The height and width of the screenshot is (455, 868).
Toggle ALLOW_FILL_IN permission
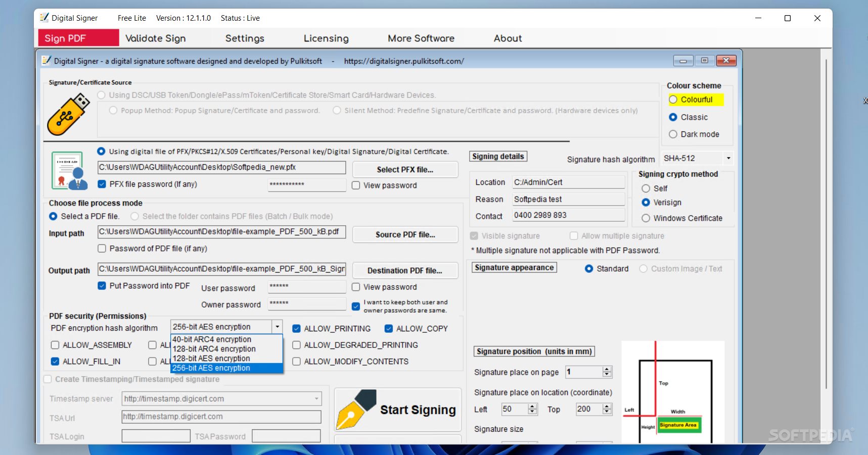55,362
